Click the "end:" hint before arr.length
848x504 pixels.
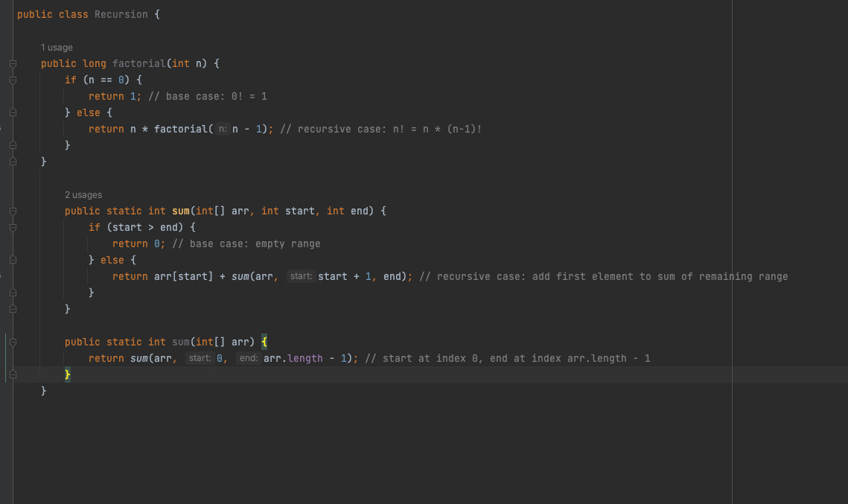pos(248,358)
